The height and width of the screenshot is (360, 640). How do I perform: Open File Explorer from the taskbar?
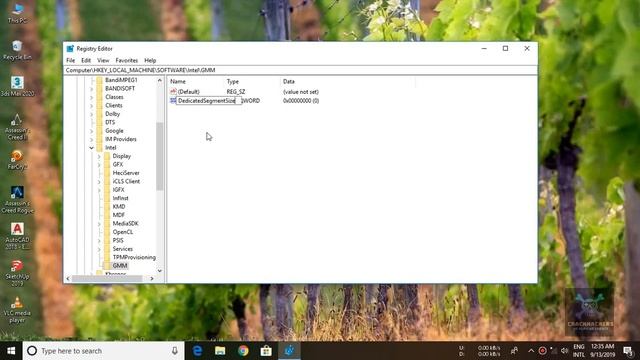pyautogui.click(x=220, y=351)
